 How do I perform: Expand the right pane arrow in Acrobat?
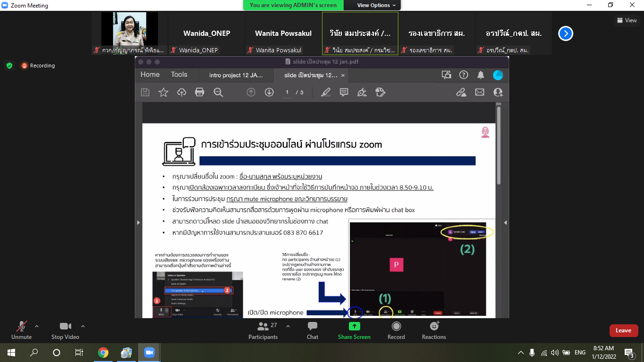505,222
